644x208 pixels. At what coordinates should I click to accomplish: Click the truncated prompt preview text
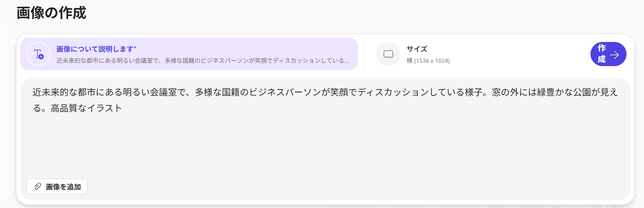tap(203, 61)
